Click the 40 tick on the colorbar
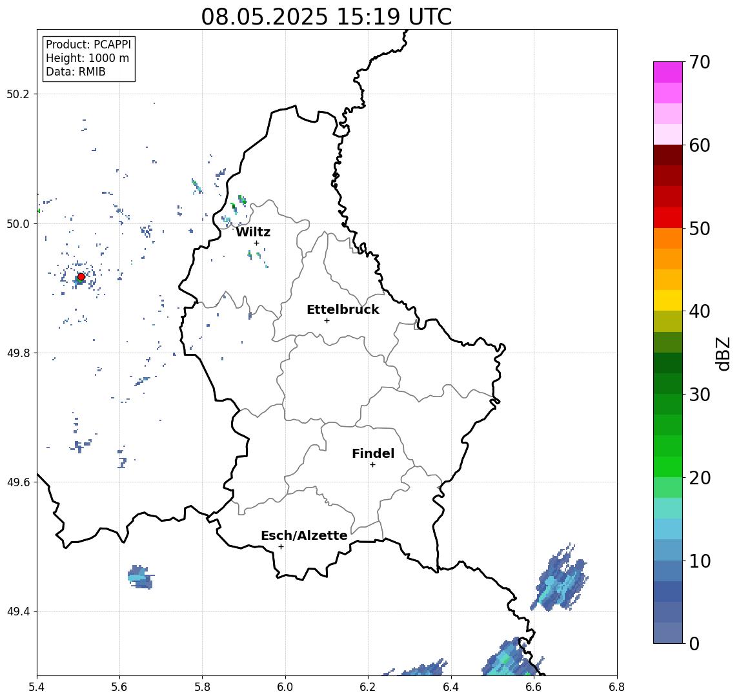This screenshot has width=739, height=700. pyautogui.click(x=700, y=311)
